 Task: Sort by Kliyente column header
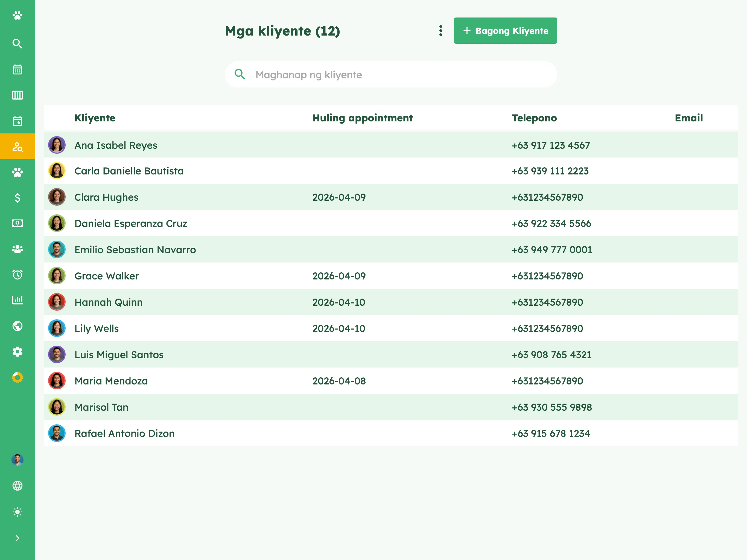(x=95, y=118)
